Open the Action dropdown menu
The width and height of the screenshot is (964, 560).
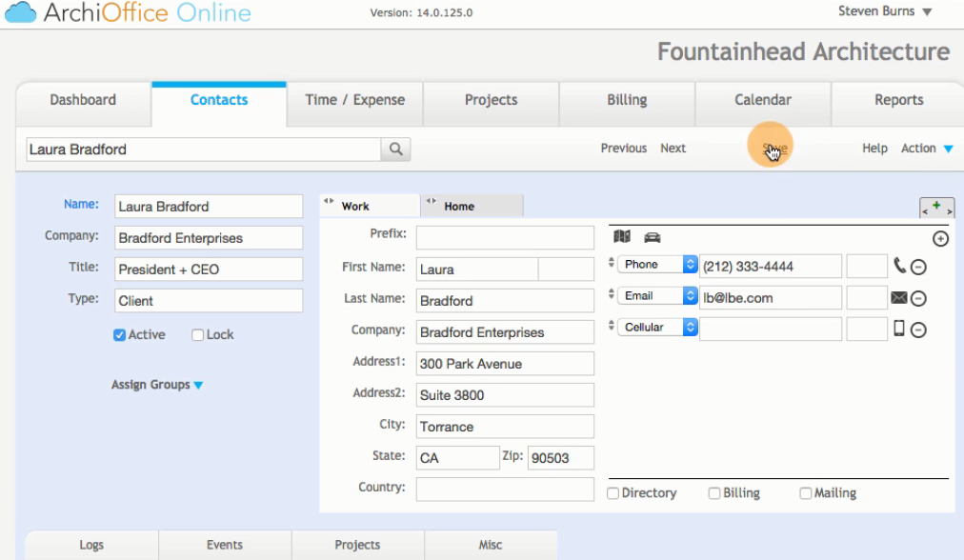point(927,149)
